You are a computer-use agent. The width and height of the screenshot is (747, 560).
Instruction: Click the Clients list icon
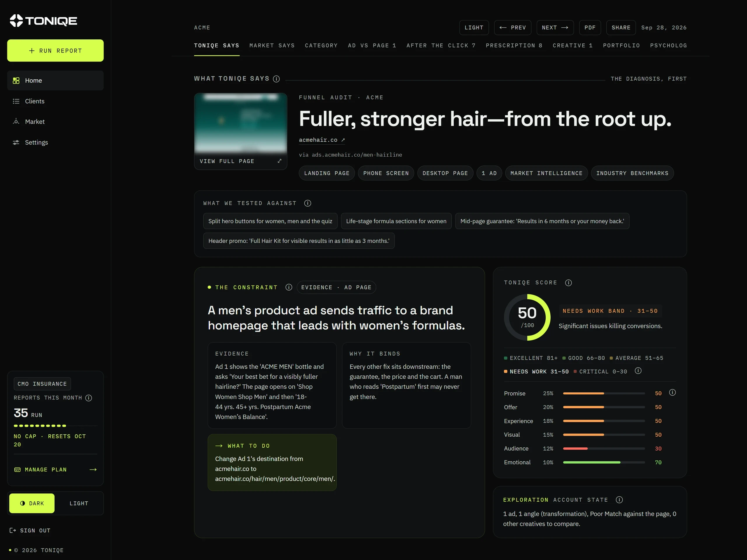pyautogui.click(x=16, y=101)
